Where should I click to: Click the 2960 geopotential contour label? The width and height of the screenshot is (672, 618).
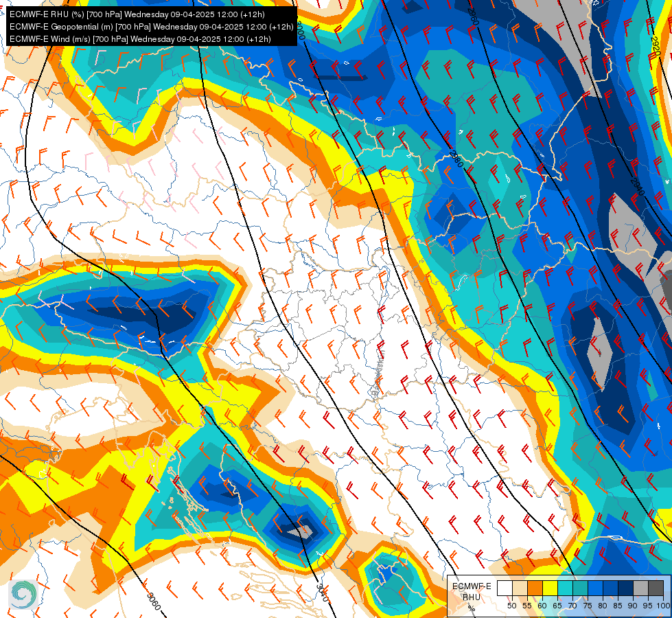tap(473, 16)
